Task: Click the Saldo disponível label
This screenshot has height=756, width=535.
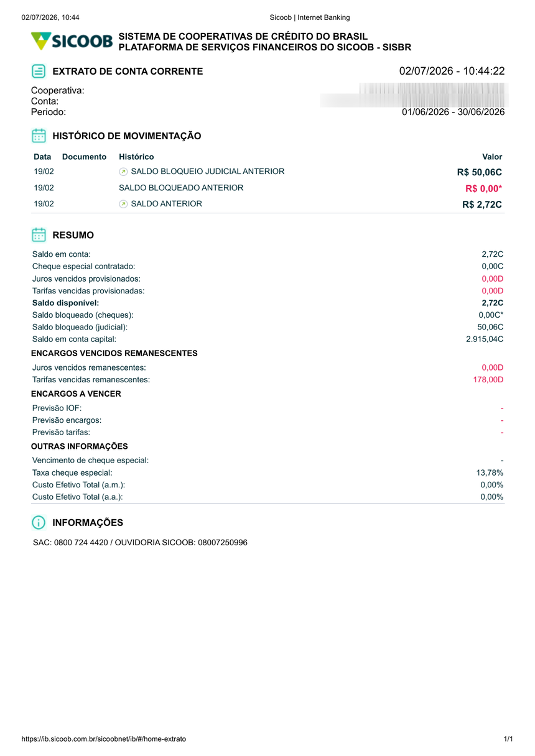Action: click(x=66, y=303)
